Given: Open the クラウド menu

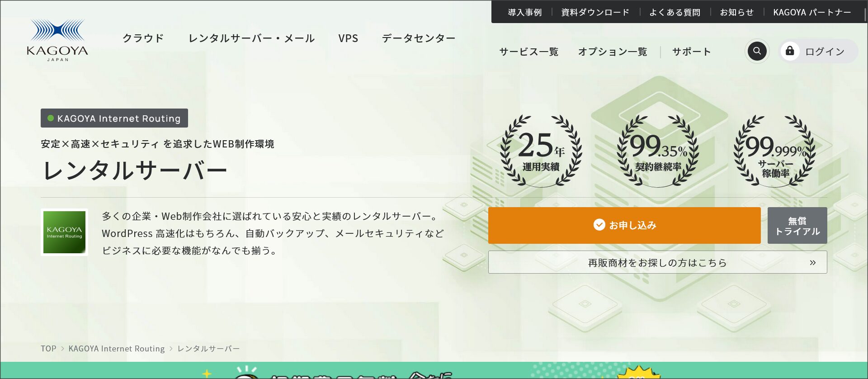Looking at the screenshot, I should tap(143, 38).
